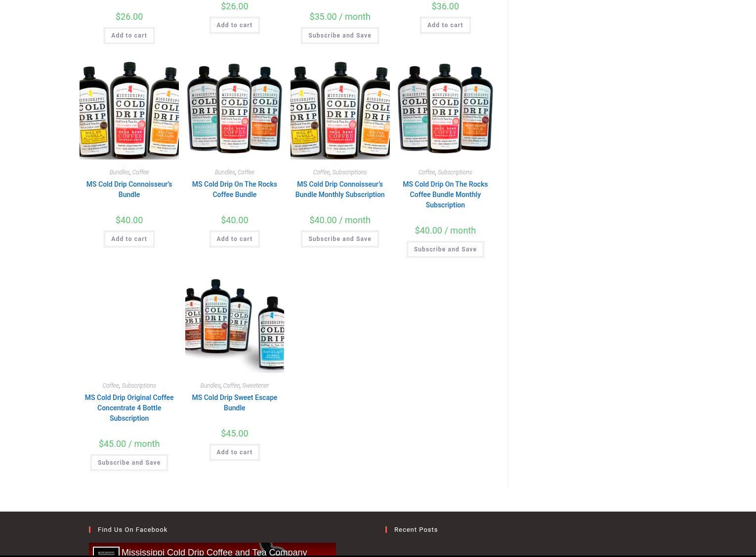This screenshot has width=756, height=557.
Task: Open Subscriptions category under 4 Bottle Subscription
Action: (x=138, y=386)
